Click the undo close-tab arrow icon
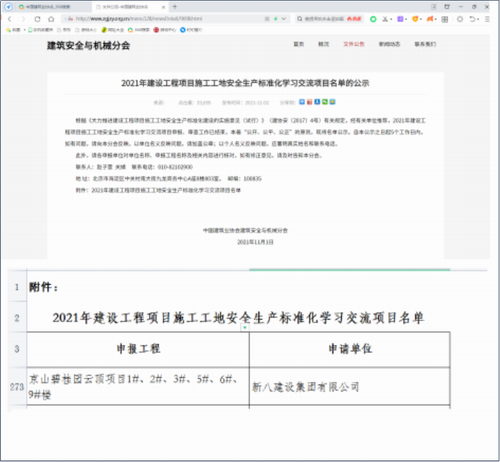The image size is (500, 462). tap(472, 19)
